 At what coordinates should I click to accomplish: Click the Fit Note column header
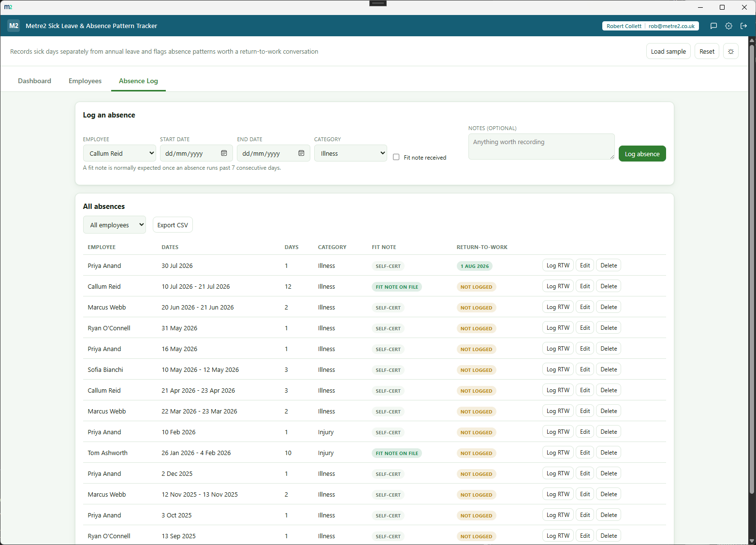tap(384, 247)
